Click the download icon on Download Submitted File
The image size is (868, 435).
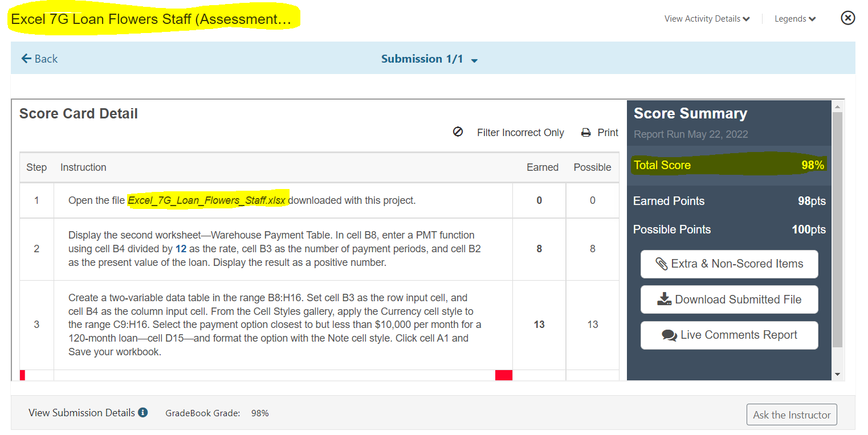[x=664, y=299]
